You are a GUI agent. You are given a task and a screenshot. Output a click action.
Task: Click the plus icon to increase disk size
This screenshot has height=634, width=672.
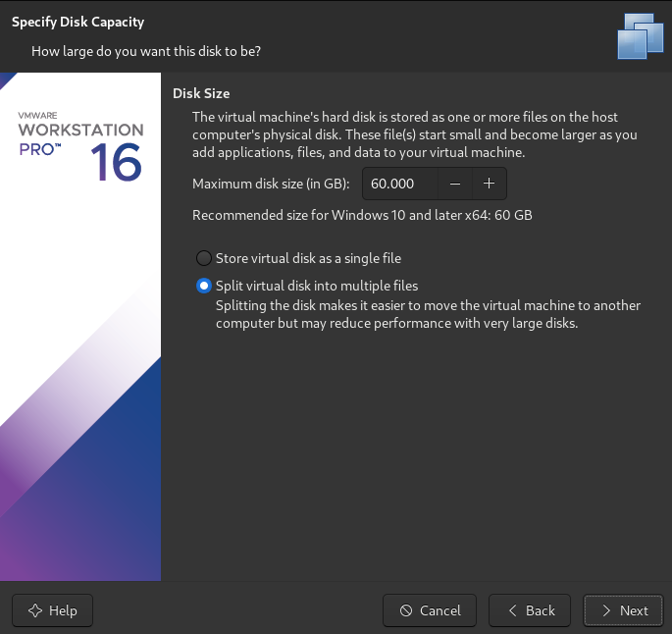click(489, 184)
